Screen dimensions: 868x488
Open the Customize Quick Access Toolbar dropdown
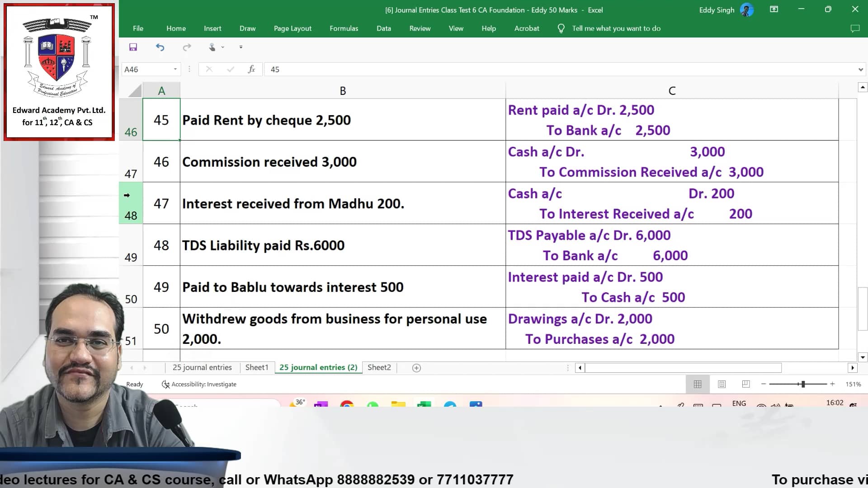(x=241, y=47)
